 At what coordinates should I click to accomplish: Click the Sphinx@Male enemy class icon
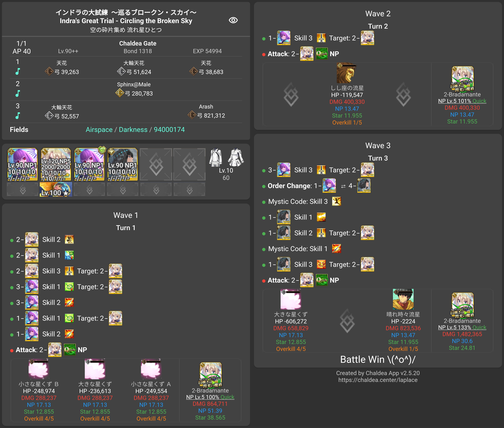click(x=119, y=93)
